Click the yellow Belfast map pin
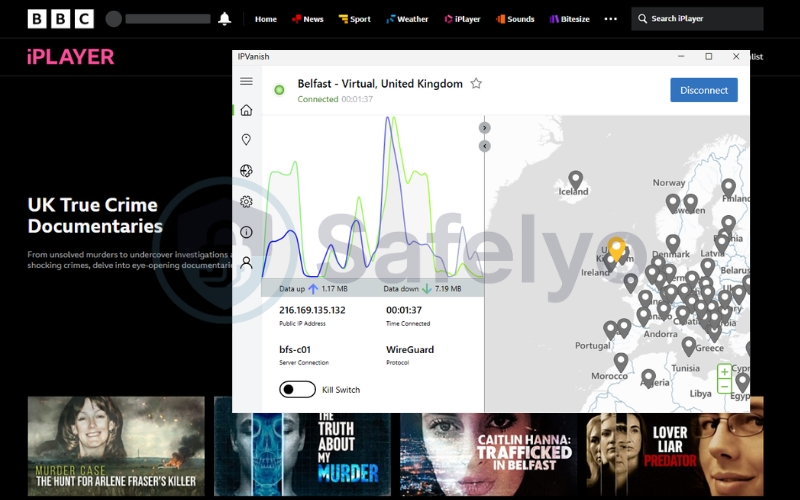The image size is (800, 500). [x=617, y=248]
